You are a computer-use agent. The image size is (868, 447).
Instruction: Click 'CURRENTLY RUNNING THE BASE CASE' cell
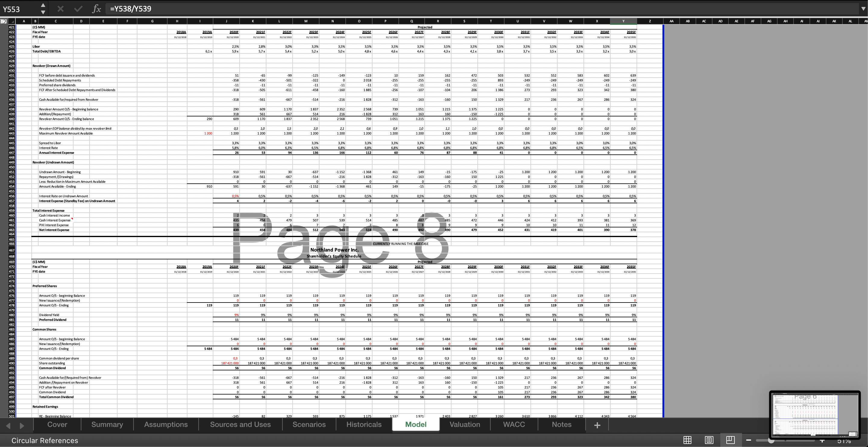pyautogui.click(x=401, y=244)
